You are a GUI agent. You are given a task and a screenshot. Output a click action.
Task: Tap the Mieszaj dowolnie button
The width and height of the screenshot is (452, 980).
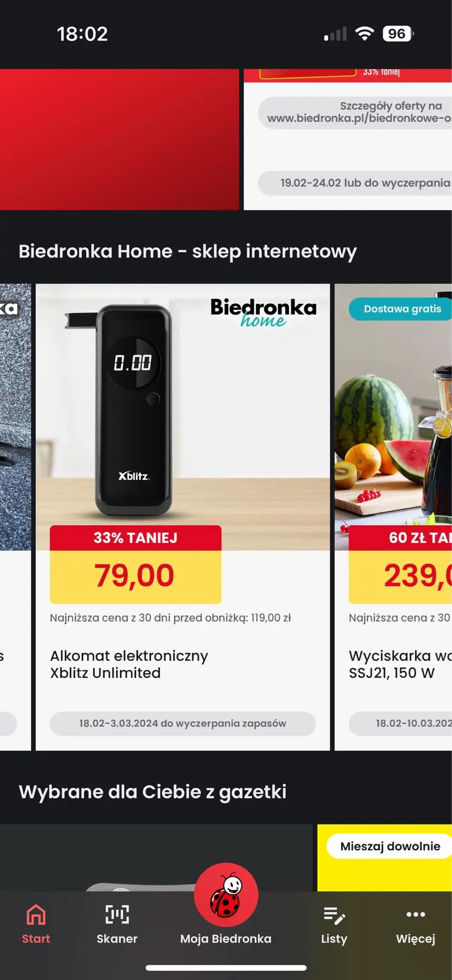tap(388, 846)
